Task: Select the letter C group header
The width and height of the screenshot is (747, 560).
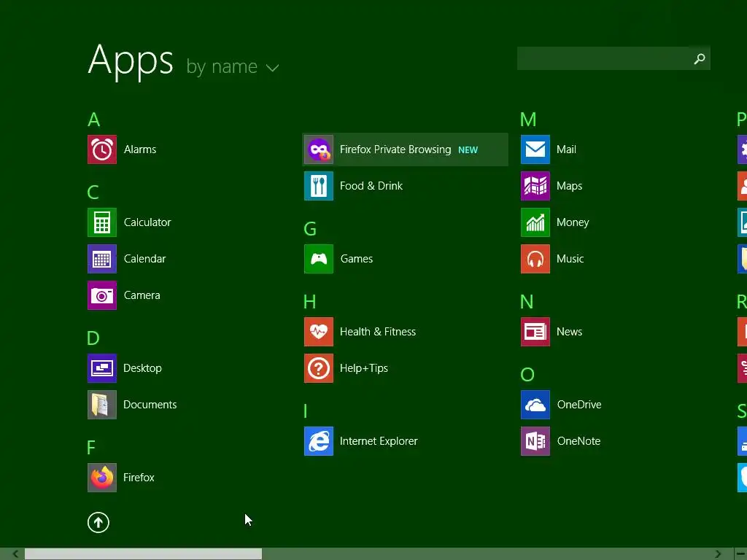Action: pyautogui.click(x=93, y=192)
